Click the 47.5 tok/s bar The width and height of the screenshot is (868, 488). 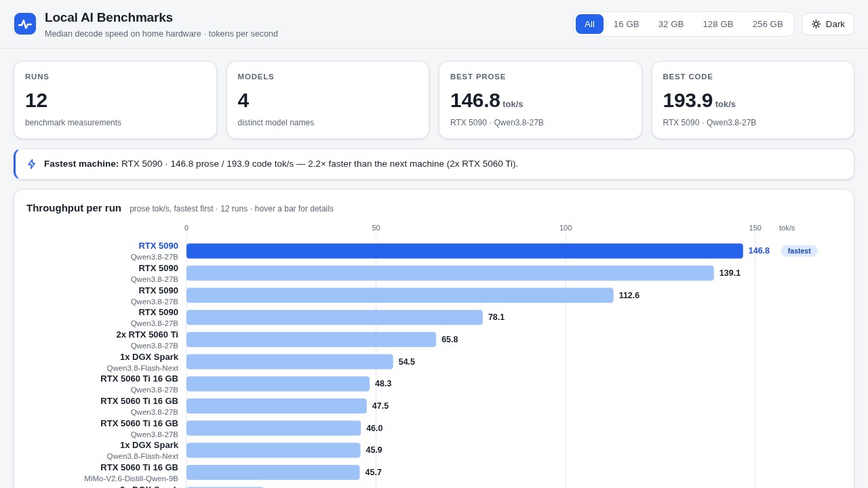click(277, 406)
